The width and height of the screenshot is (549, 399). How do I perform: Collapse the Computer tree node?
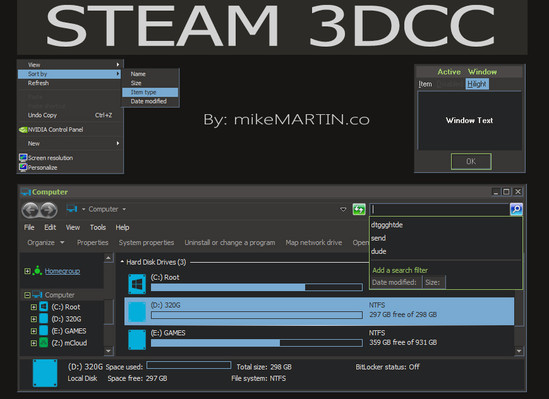point(27,295)
